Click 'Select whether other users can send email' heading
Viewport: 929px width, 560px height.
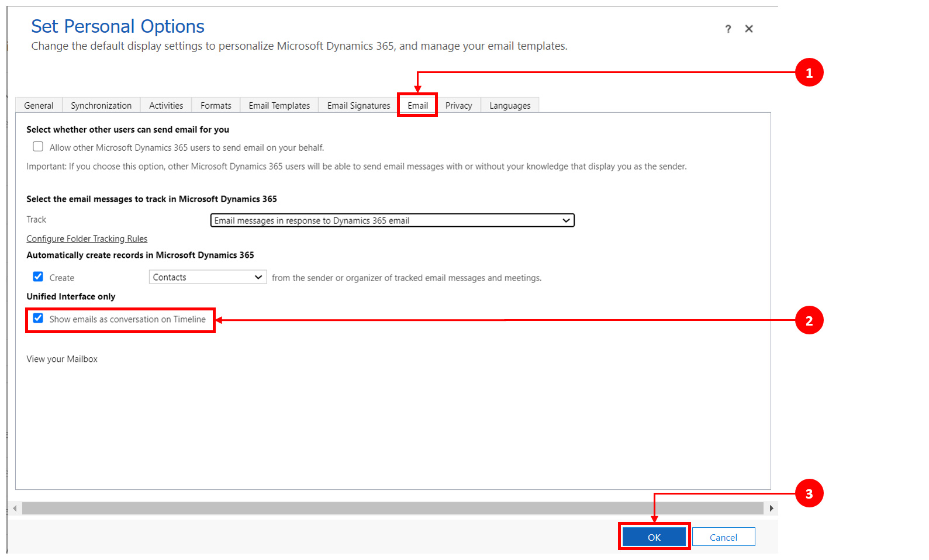(127, 129)
